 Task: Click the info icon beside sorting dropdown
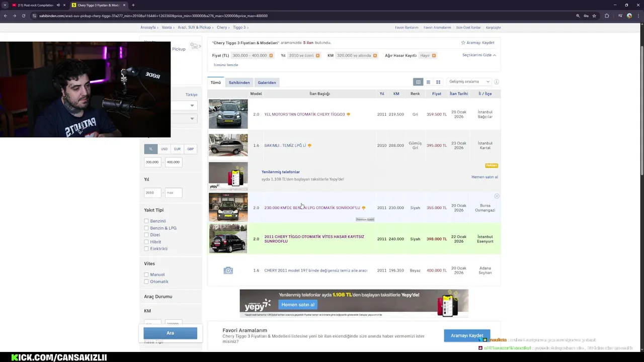pyautogui.click(x=496, y=82)
